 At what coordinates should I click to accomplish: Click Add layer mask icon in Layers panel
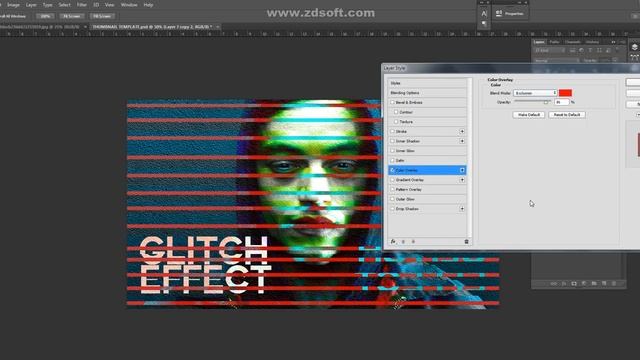pyautogui.click(x=574, y=283)
